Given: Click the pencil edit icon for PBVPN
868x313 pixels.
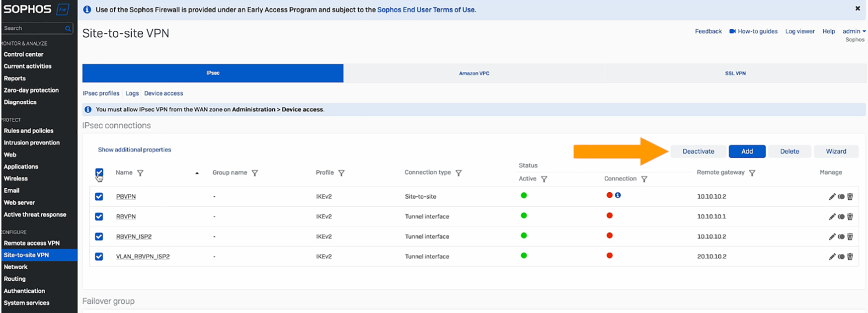Looking at the screenshot, I should [x=832, y=197].
